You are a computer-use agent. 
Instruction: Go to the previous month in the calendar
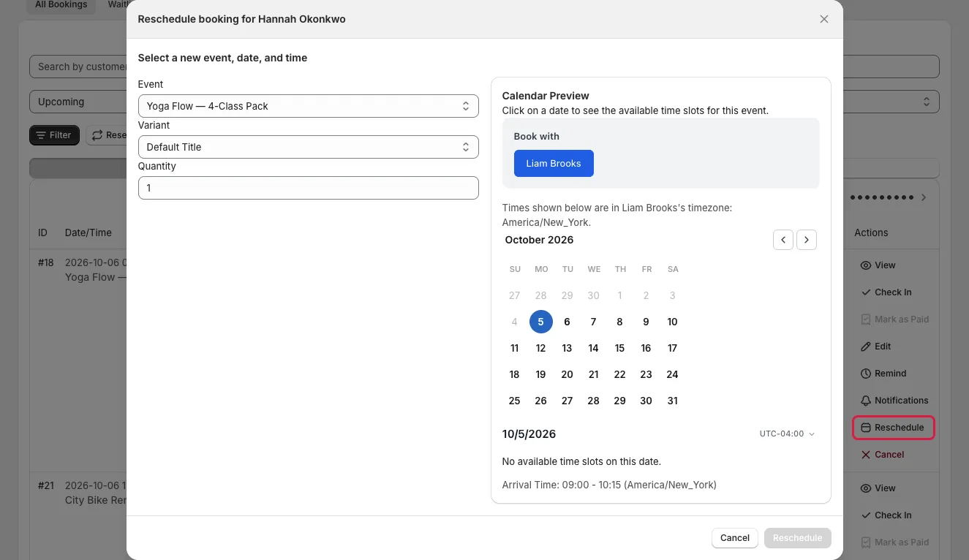tap(783, 240)
